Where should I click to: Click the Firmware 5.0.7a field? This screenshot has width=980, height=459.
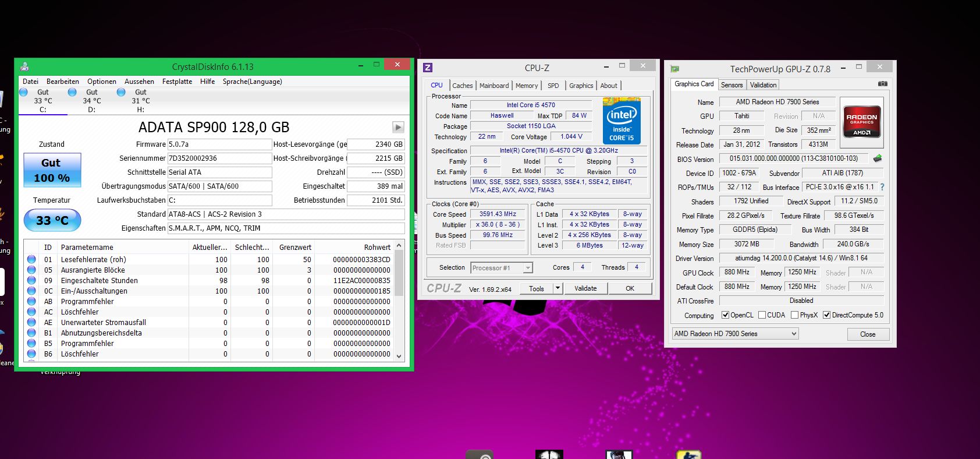219,144
